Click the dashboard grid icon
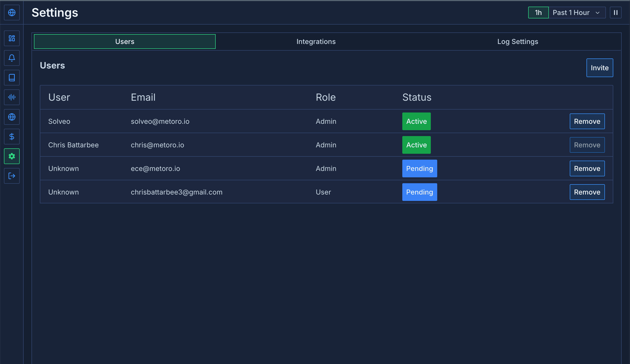 pos(12,38)
